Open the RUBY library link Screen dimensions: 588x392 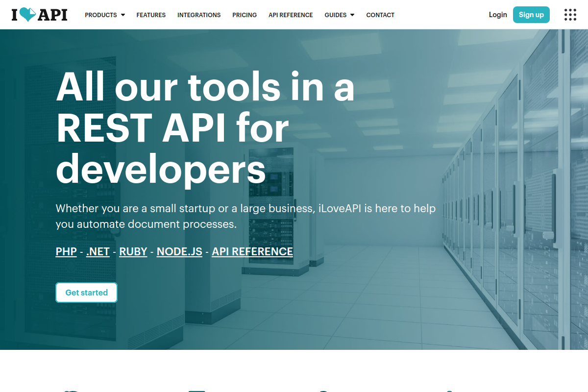(x=133, y=251)
